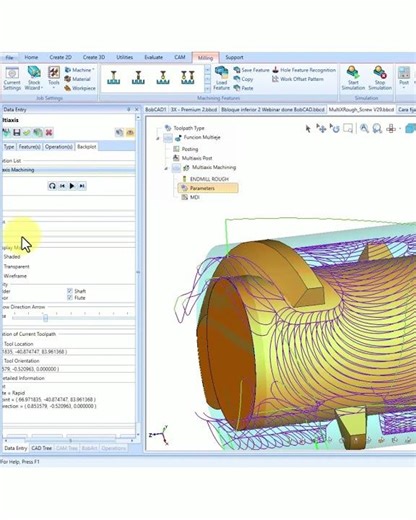Click the Data Entry horizontal scrollbar
Screen dimensions: 416x520
coord(70,441)
